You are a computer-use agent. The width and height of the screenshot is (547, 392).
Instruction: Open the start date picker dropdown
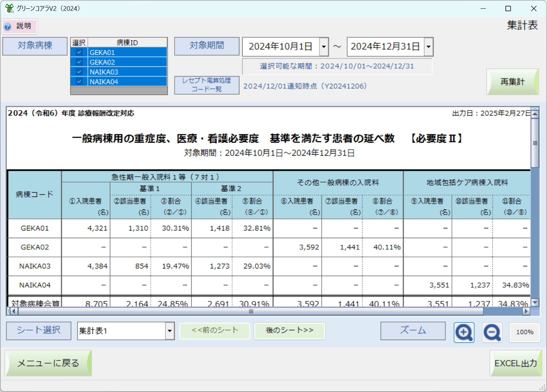(324, 47)
